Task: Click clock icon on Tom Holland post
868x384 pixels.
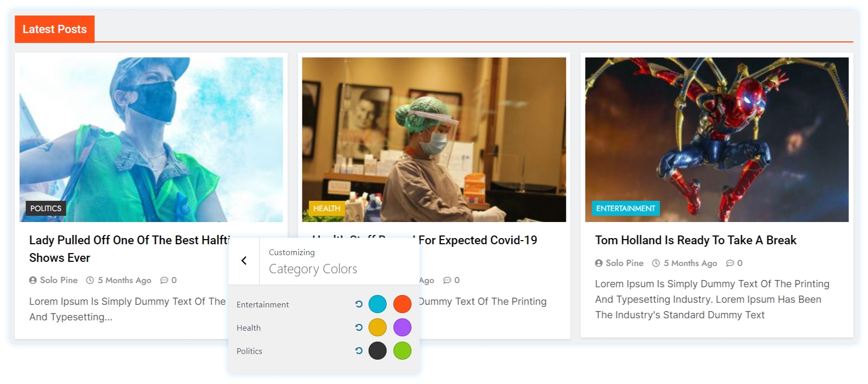Action: [656, 263]
